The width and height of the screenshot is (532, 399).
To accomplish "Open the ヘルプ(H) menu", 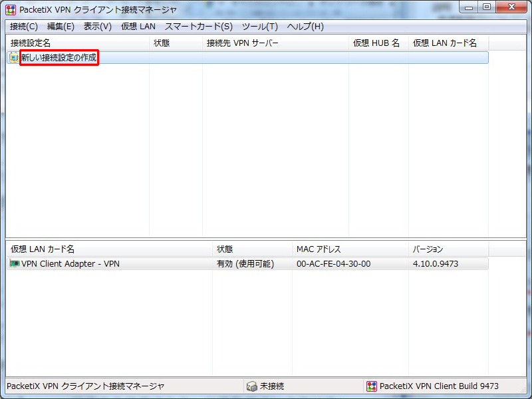I will point(305,27).
